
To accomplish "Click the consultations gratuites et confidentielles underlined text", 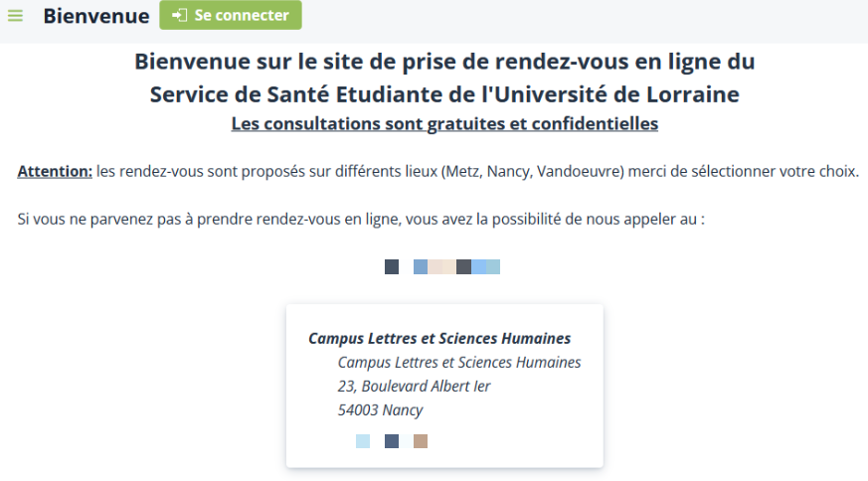I will (x=444, y=124).
